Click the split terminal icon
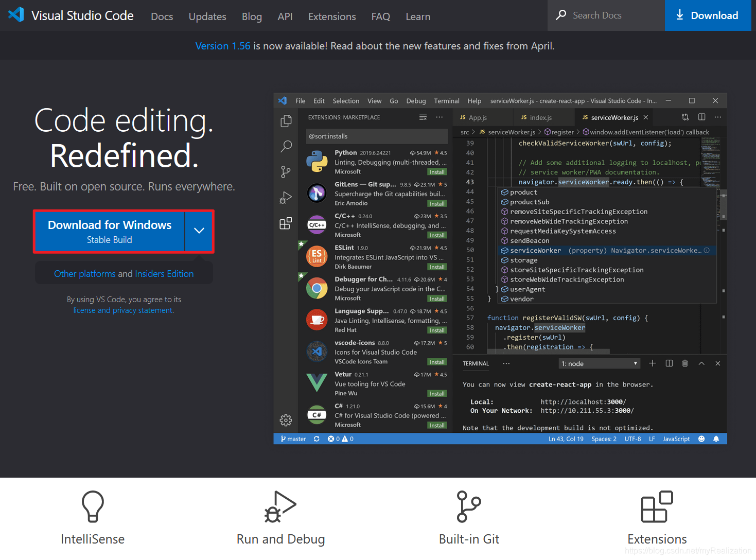This screenshot has width=756, height=560. [x=669, y=363]
